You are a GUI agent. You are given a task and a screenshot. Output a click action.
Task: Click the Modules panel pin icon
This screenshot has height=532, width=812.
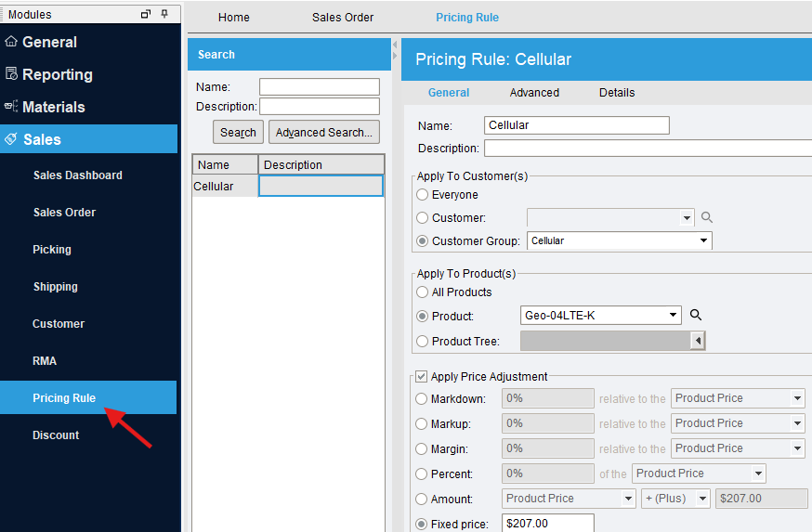[164, 14]
